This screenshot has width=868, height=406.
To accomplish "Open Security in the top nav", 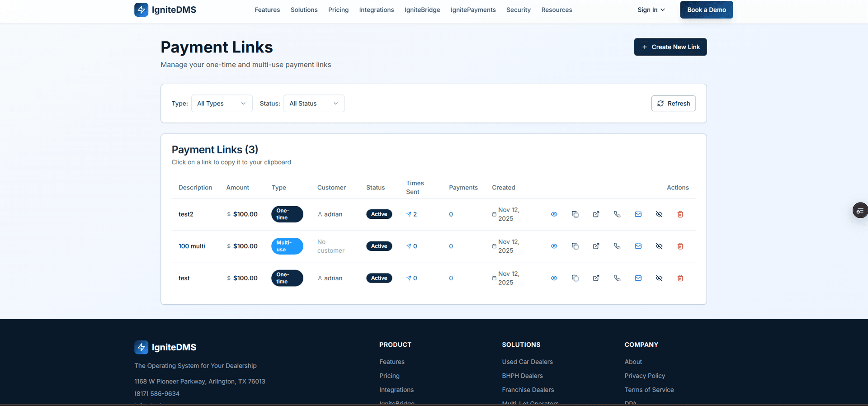I will (x=519, y=10).
